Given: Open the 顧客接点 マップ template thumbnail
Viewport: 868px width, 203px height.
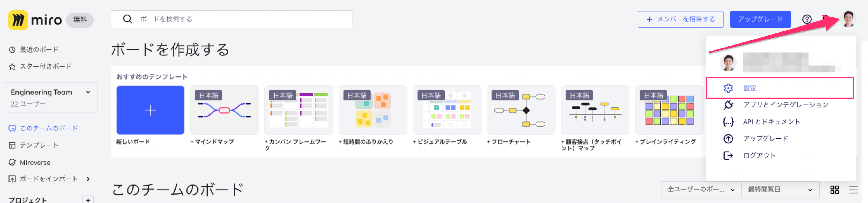Looking at the screenshot, I should (x=595, y=110).
